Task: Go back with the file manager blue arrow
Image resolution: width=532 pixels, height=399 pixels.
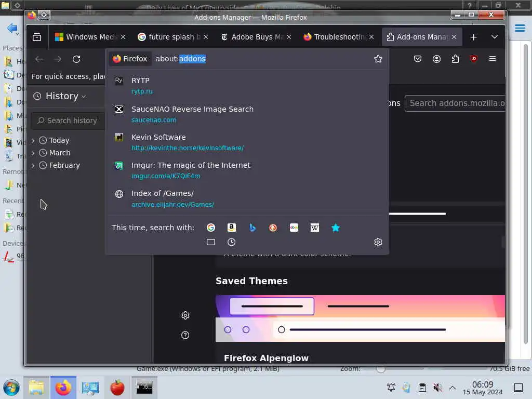Action: 12,28
